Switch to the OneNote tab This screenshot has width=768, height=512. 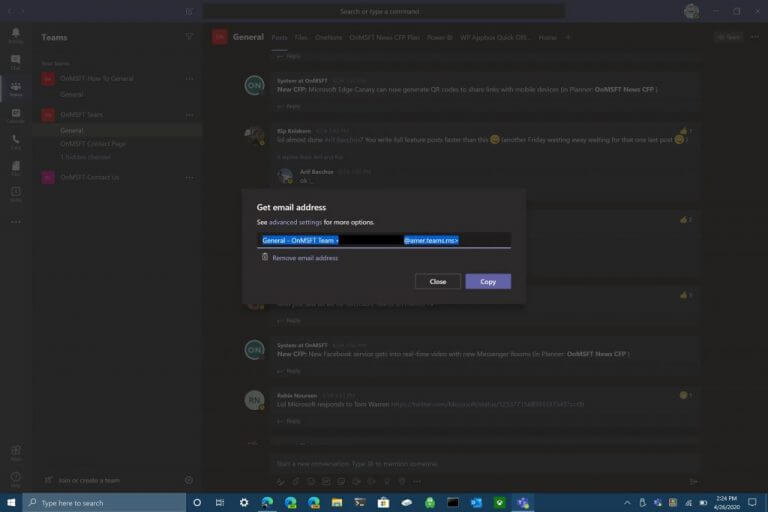point(328,37)
